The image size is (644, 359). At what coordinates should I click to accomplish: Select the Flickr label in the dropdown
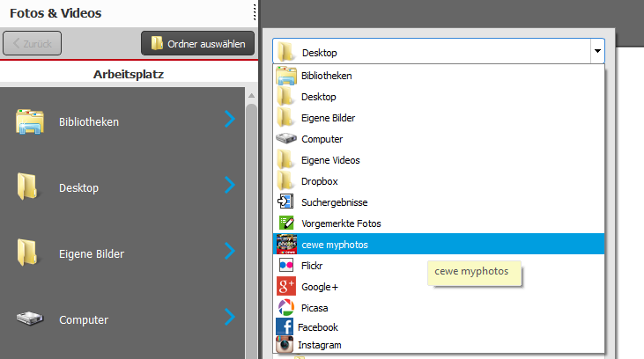[312, 266]
